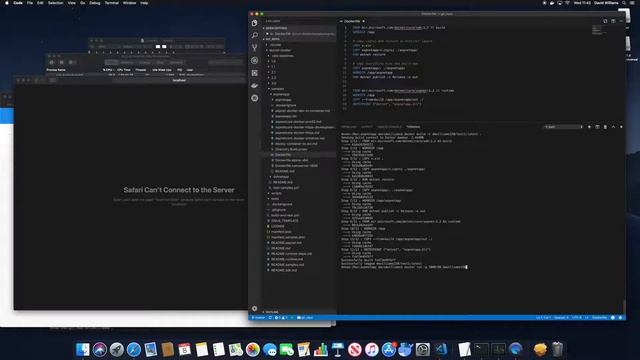Image resolution: width=640 pixels, height=360 pixels.
Task: Open the More Actions icon in editor title
Action: [621, 21]
